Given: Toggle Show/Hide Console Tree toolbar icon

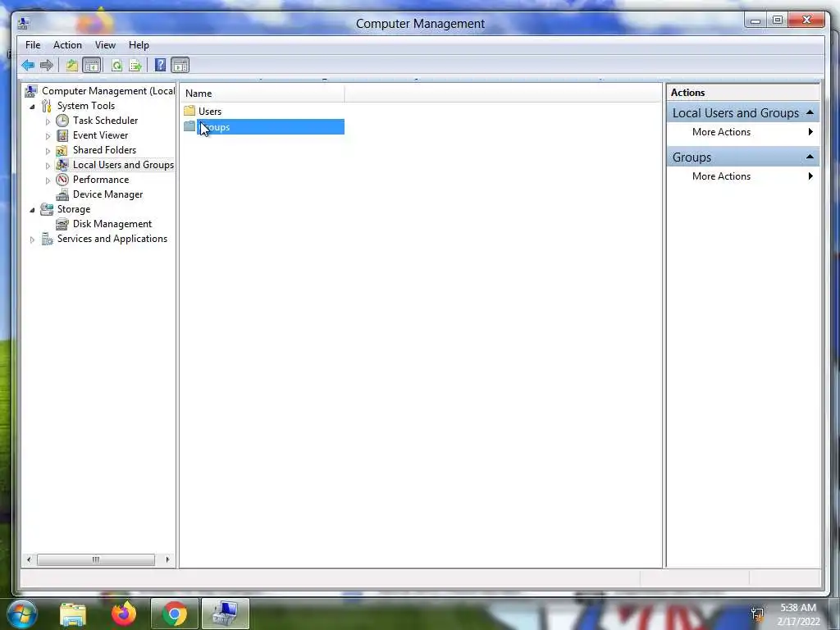Looking at the screenshot, I should [92, 66].
